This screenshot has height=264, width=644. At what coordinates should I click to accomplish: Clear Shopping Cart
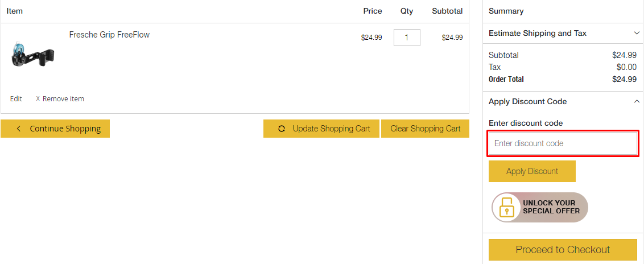(425, 129)
